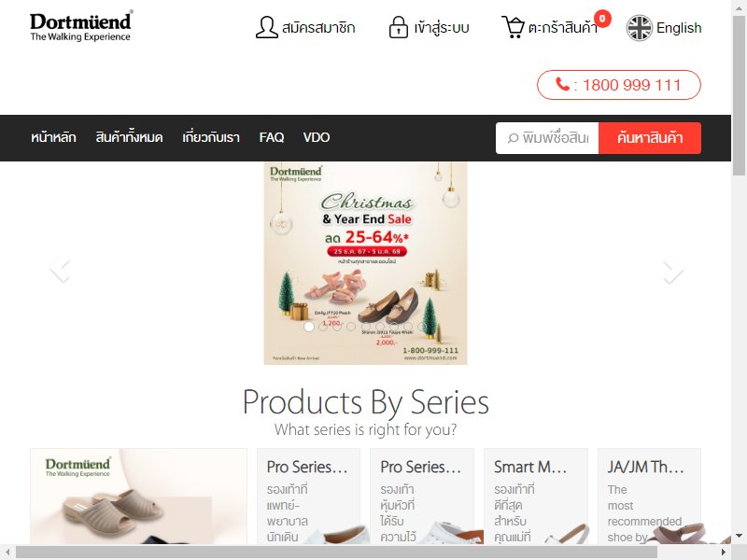
Task: Click the product name search input field
Action: pyautogui.click(x=547, y=138)
